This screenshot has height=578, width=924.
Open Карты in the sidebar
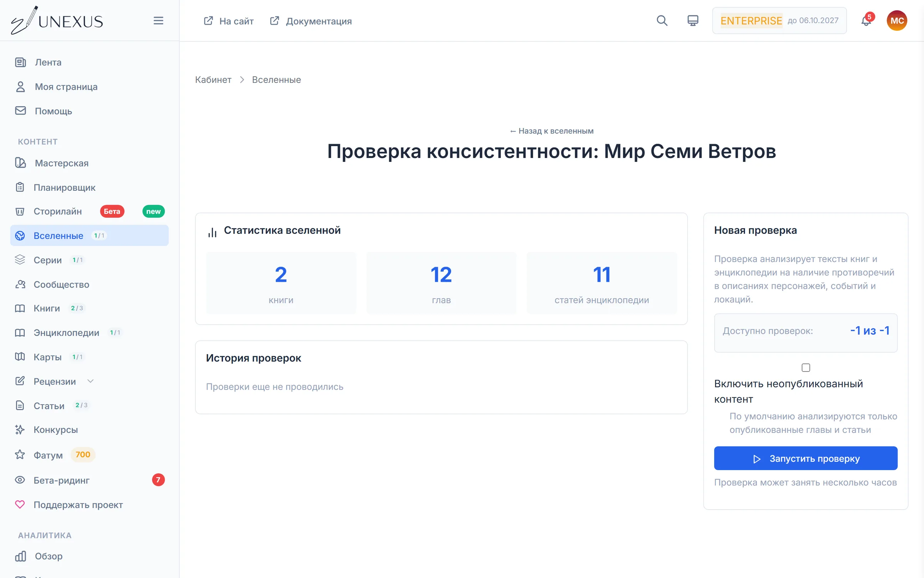pyautogui.click(x=89, y=357)
